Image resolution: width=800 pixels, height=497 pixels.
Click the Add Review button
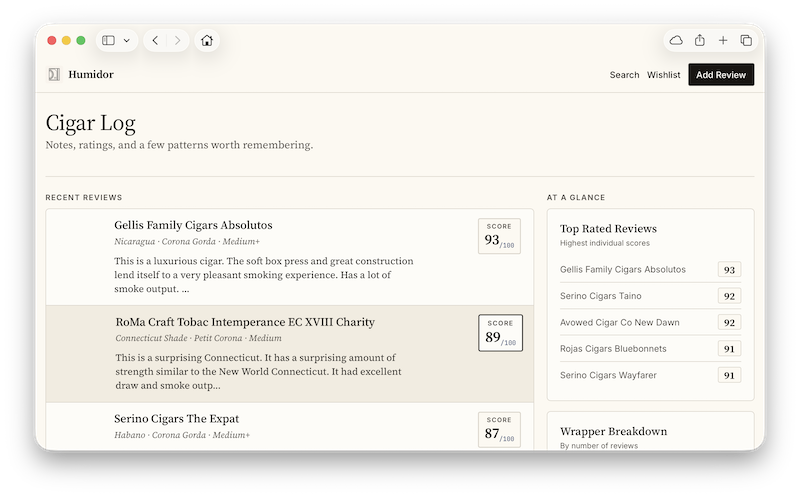[x=721, y=74]
